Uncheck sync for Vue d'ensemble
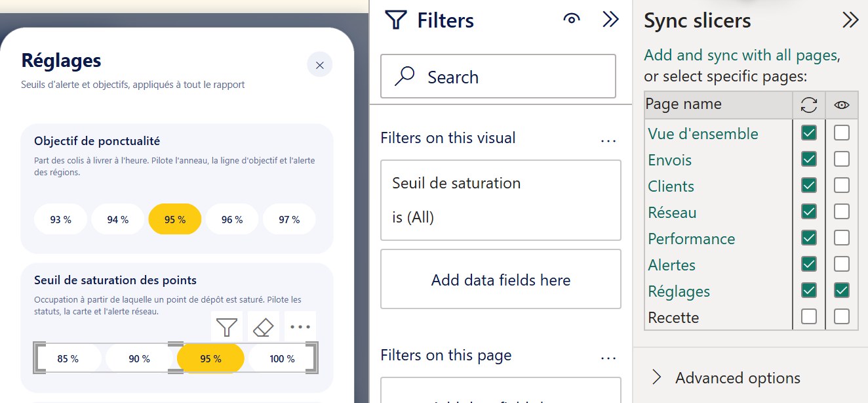The image size is (868, 403). click(809, 133)
